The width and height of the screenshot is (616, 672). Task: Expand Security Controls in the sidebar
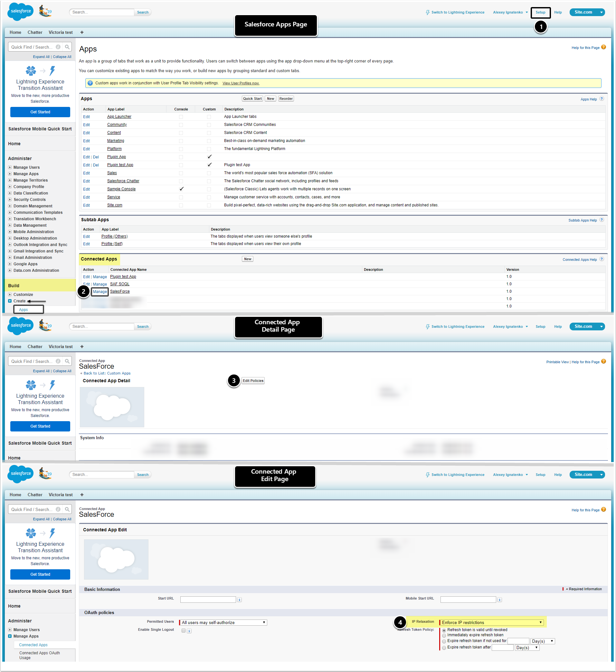click(x=10, y=200)
